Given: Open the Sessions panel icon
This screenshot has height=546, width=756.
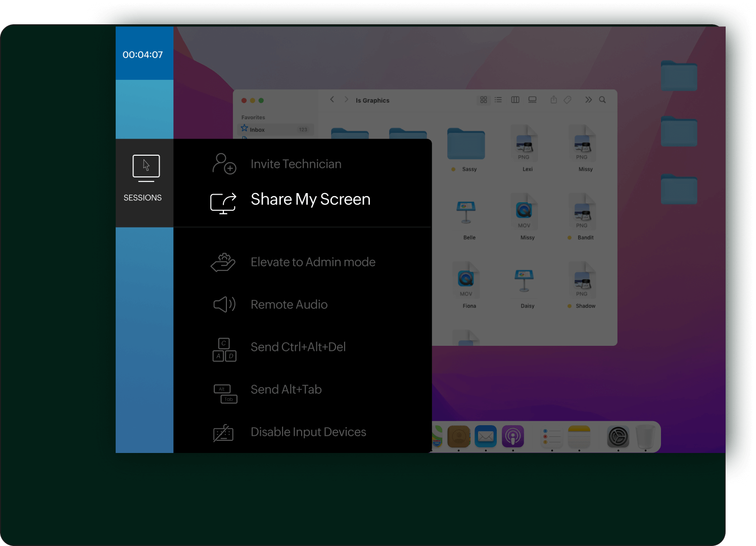Looking at the screenshot, I should point(146,168).
